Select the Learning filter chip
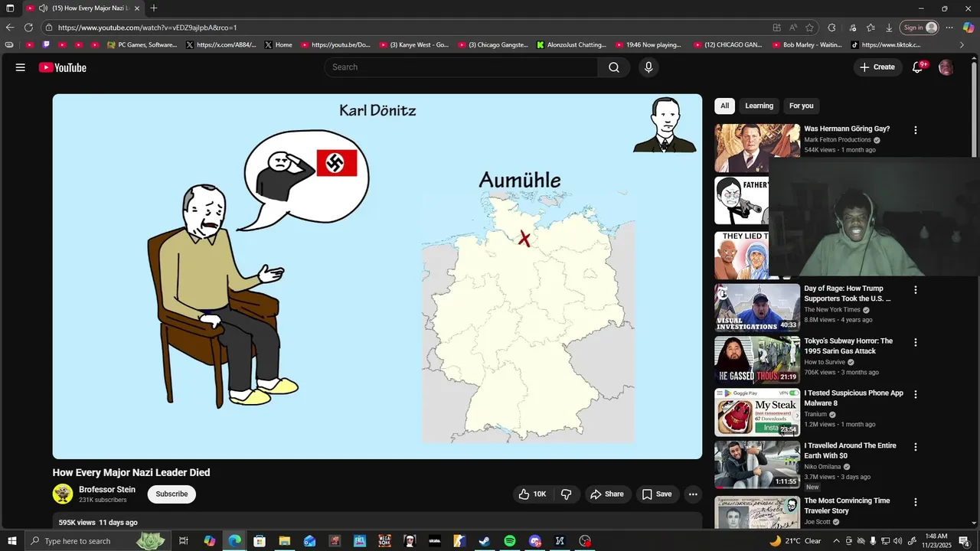This screenshot has width=980, height=551. point(759,106)
